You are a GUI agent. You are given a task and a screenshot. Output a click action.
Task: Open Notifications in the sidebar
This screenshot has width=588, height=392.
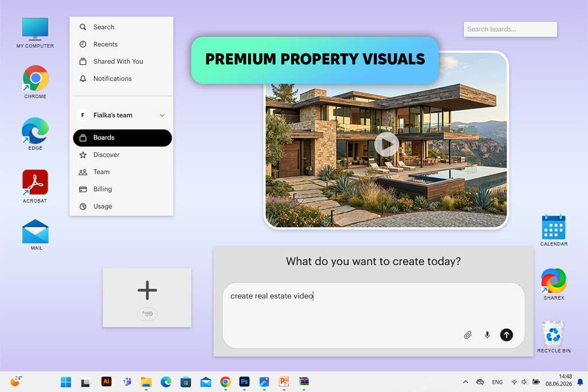pos(122,79)
